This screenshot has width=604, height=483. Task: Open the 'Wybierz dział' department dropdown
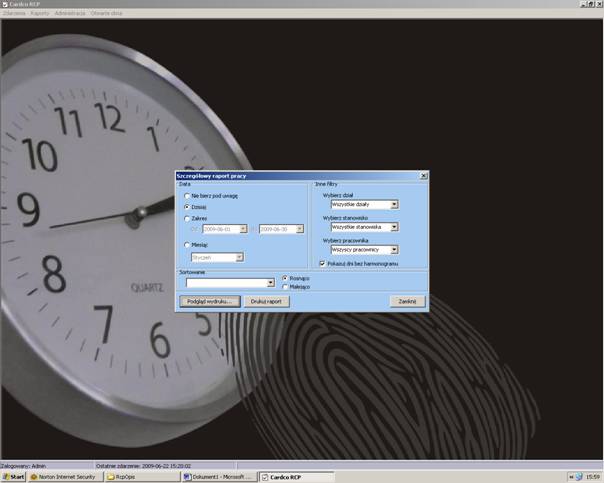tap(394, 205)
